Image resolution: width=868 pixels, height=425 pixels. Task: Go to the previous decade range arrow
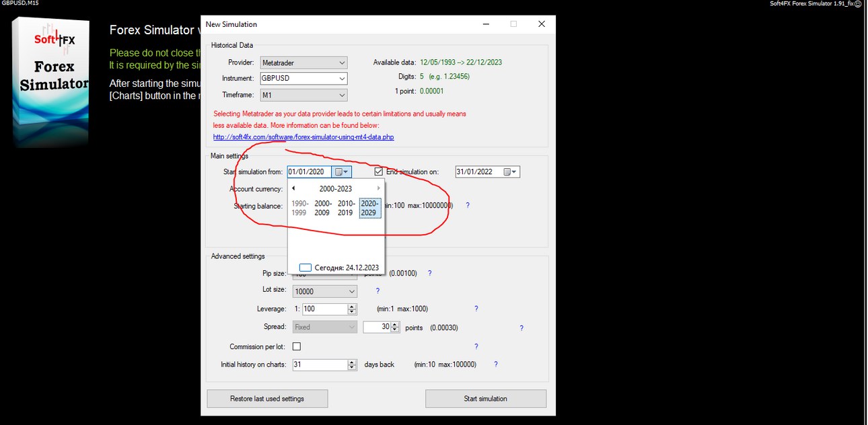pyautogui.click(x=293, y=189)
